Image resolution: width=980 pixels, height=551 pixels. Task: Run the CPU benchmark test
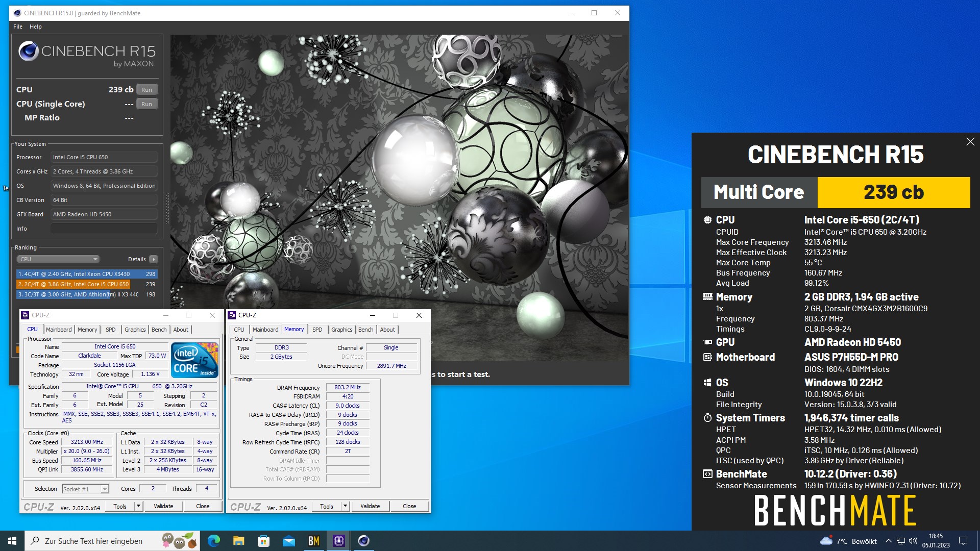(x=146, y=90)
